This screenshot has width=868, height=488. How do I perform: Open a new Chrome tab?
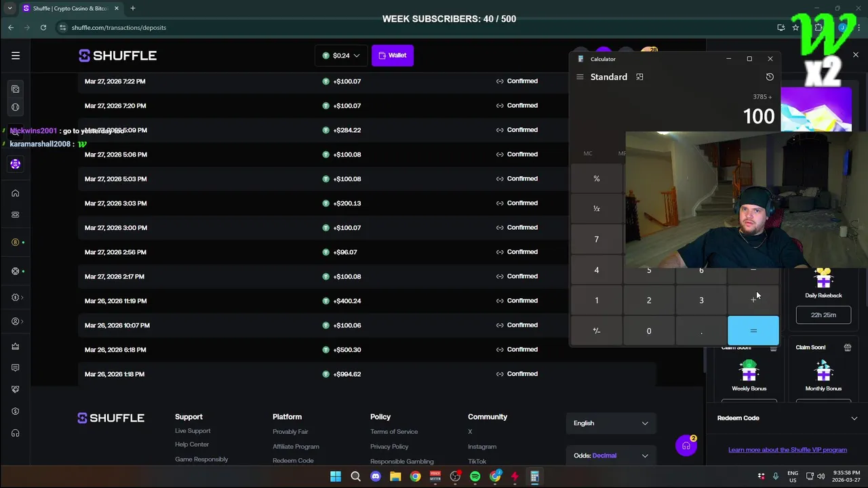pos(133,8)
